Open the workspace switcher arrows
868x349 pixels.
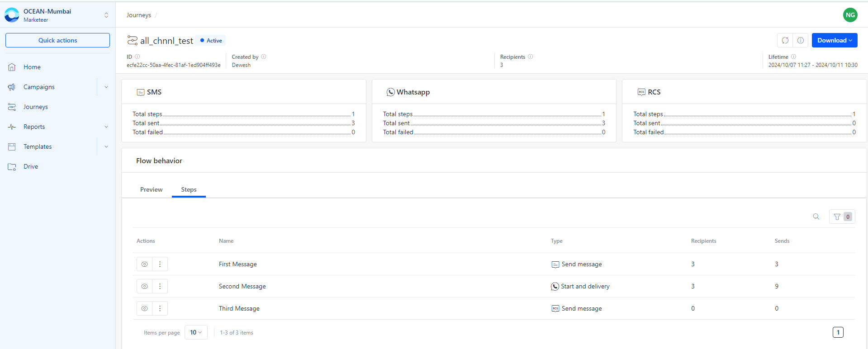[x=106, y=15]
